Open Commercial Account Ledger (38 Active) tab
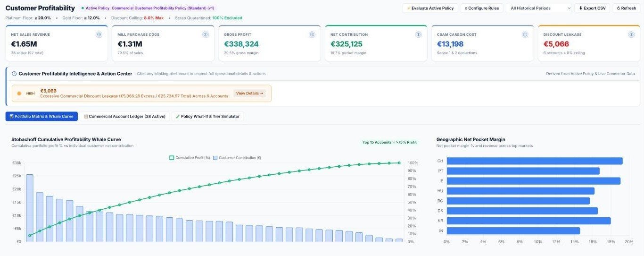The image size is (644, 256). (125, 116)
